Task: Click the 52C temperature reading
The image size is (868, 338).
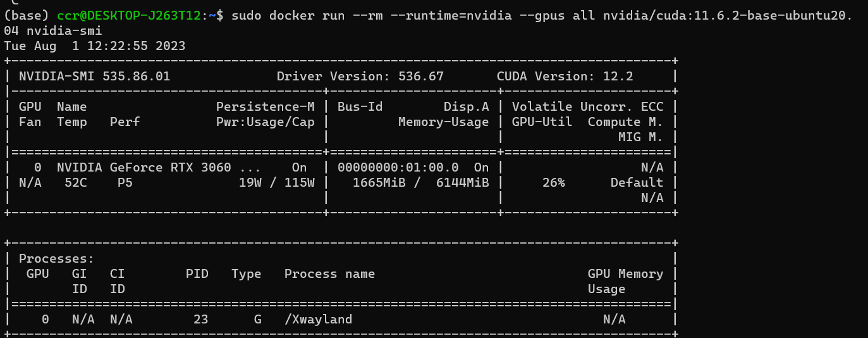Action: (76, 183)
